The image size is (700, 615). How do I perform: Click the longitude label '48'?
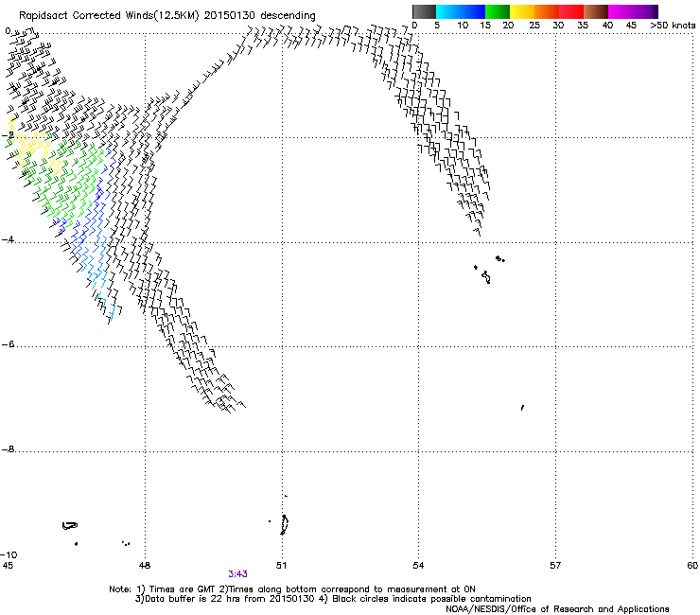point(145,566)
